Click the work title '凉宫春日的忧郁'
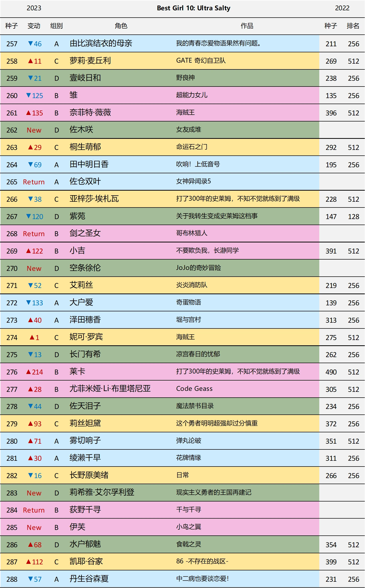 tap(198, 354)
